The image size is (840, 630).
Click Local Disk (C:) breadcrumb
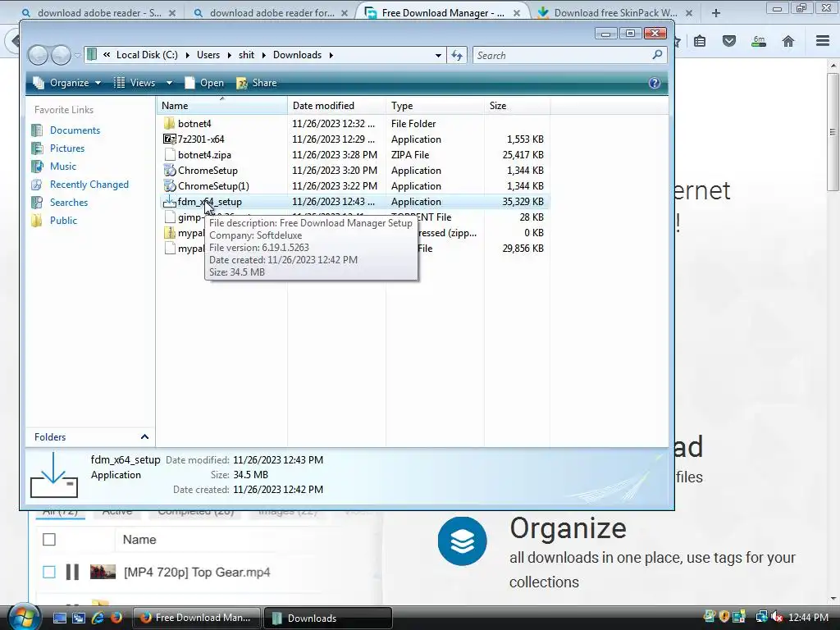(147, 55)
